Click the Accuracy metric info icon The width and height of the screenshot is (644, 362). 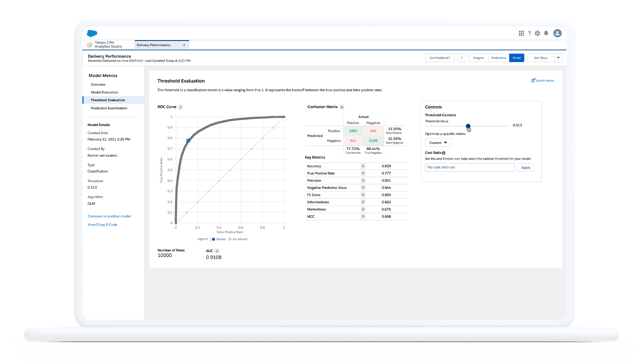(x=363, y=166)
